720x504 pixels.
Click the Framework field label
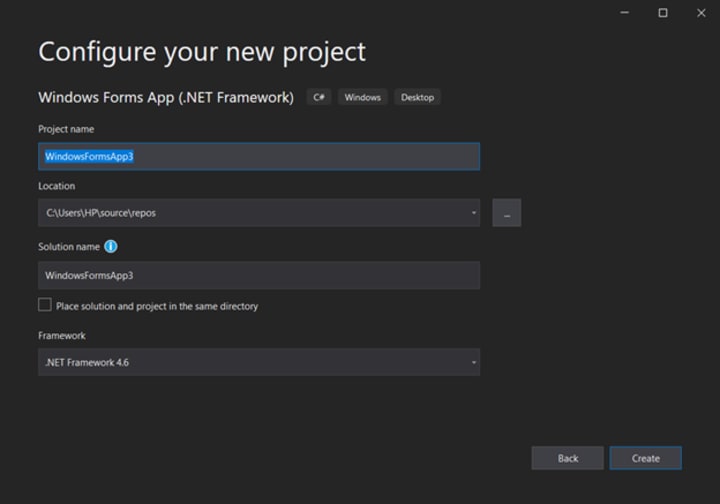pyautogui.click(x=62, y=336)
